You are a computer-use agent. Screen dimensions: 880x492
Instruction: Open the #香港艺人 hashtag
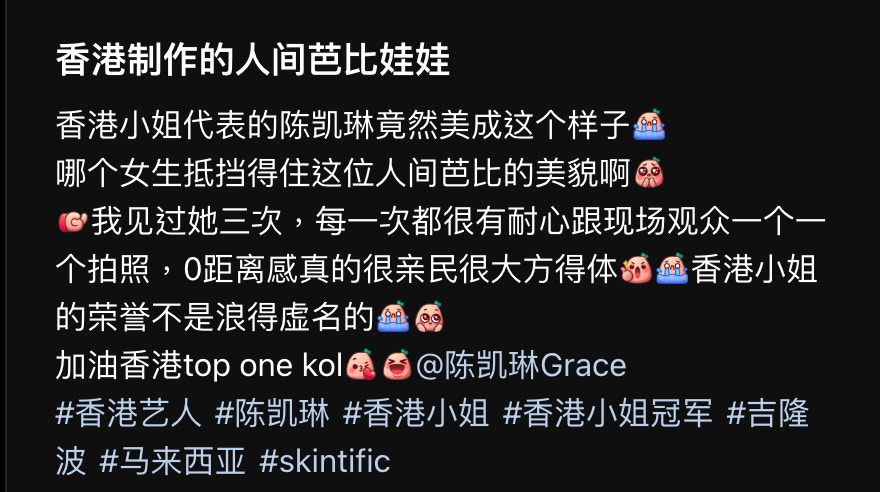pyautogui.click(x=129, y=413)
